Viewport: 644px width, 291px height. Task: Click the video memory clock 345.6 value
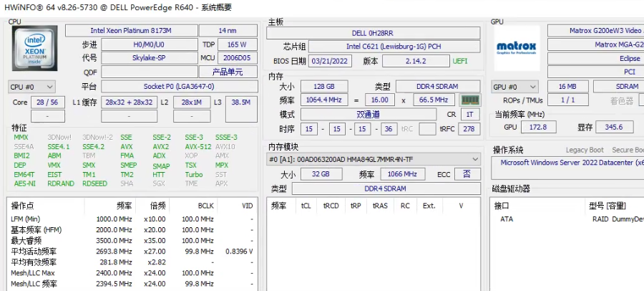[614, 127]
